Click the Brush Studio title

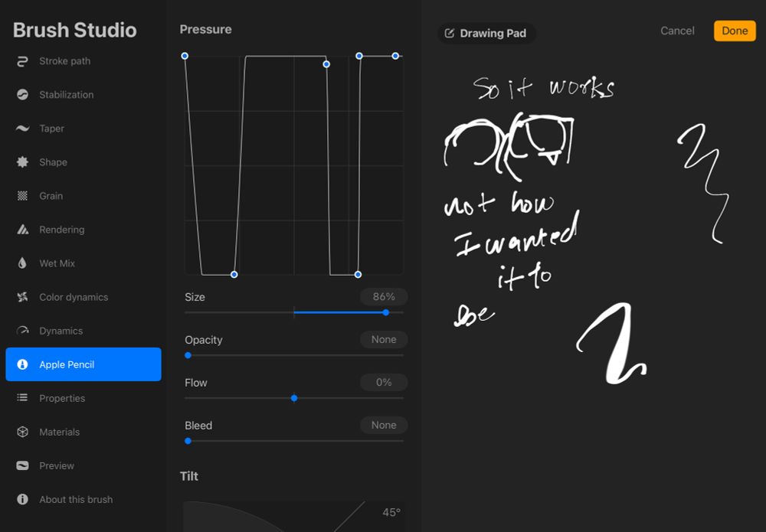(x=75, y=30)
